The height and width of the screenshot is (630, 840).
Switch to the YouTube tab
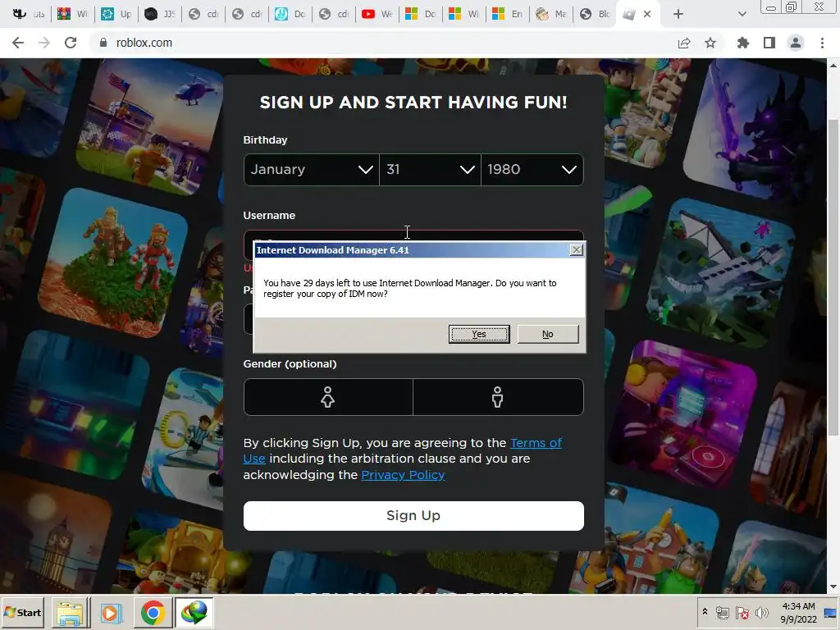377,15
